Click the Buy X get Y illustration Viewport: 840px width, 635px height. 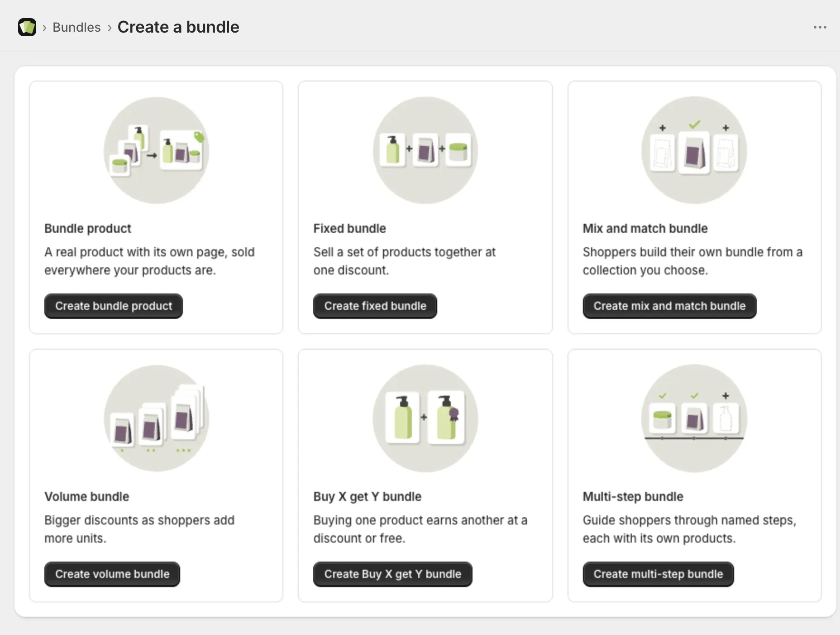425,419
